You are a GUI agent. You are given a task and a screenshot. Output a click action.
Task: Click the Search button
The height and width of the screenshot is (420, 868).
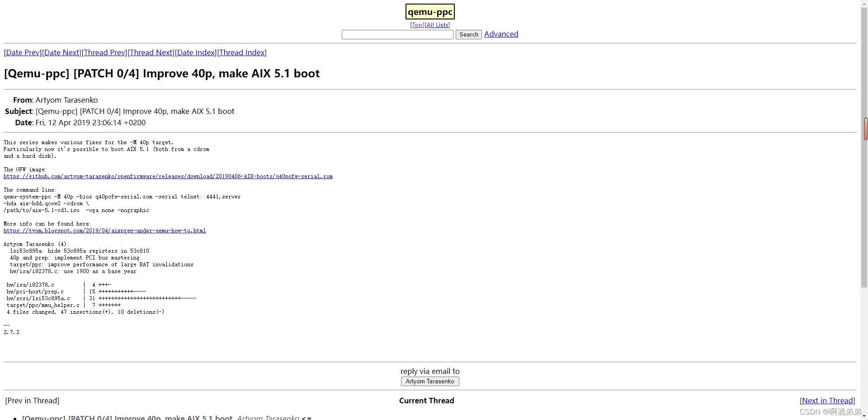(x=468, y=35)
